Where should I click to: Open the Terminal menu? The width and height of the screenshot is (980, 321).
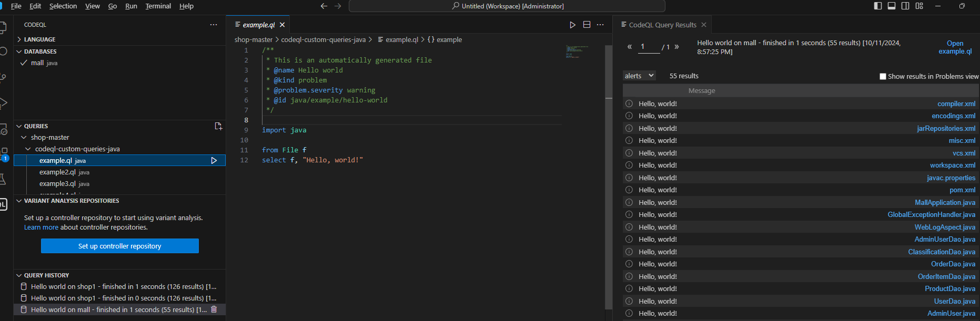[x=158, y=6]
